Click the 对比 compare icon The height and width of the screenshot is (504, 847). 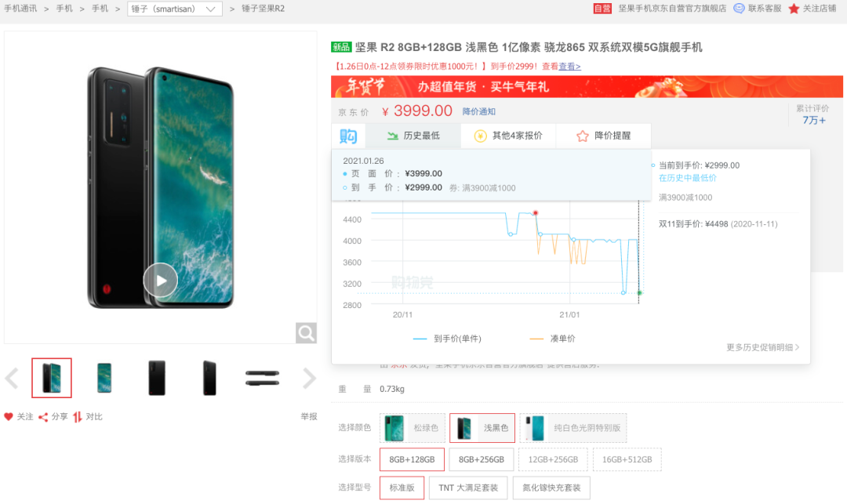[x=78, y=416]
